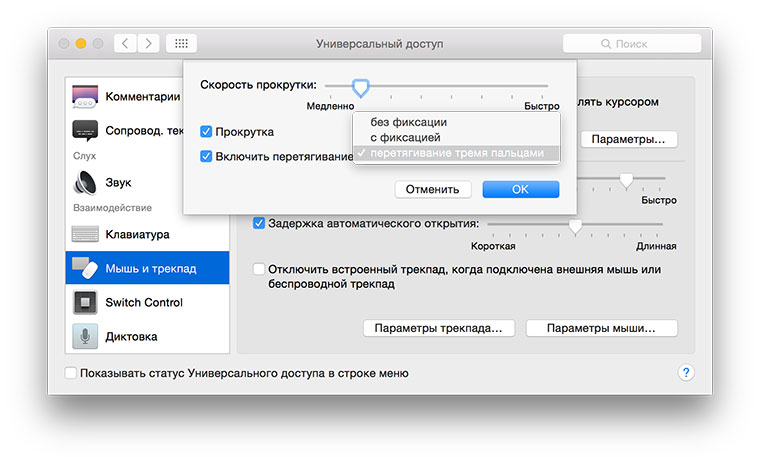The image size is (760, 463).
Task: Click the Диктовка label
Action: [x=131, y=336]
